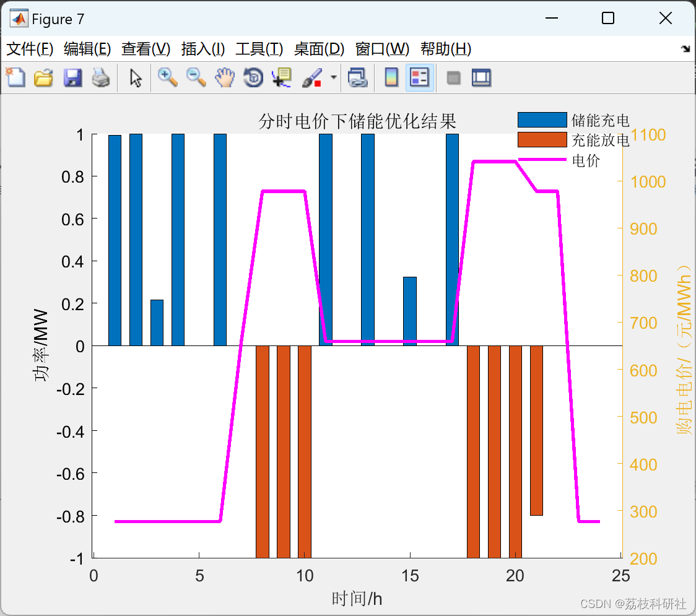This screenshot has width=696, height=616.
Task: Open the 插入(I) menu
Action: click(203, 49)
